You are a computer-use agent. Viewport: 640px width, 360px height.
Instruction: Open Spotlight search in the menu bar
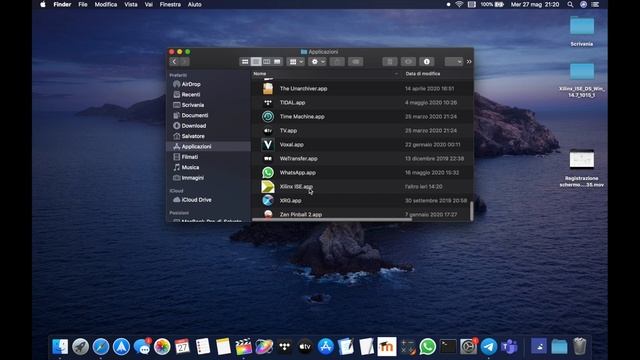pos(570,4)
